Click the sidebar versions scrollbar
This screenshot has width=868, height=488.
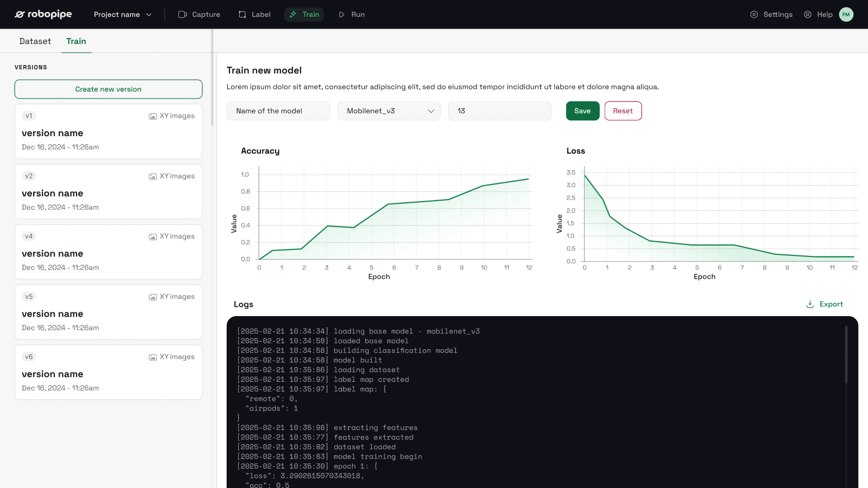tap(212, 78)
